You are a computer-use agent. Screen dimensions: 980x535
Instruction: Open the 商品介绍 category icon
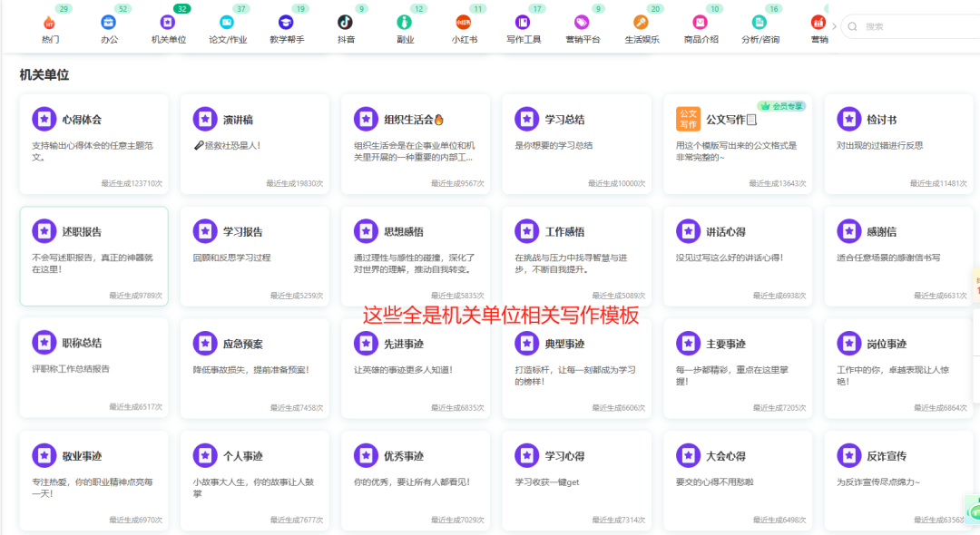pyautogui.click(x=700, y=20)
